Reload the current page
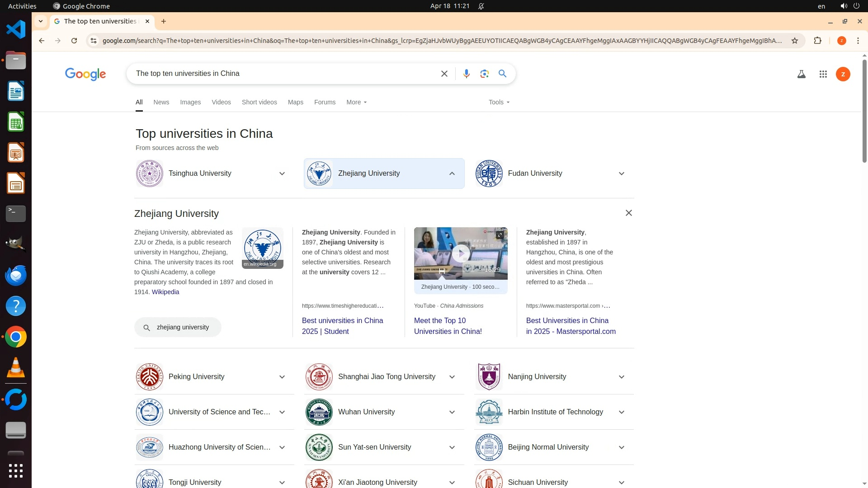 click(x=74, y=41)
